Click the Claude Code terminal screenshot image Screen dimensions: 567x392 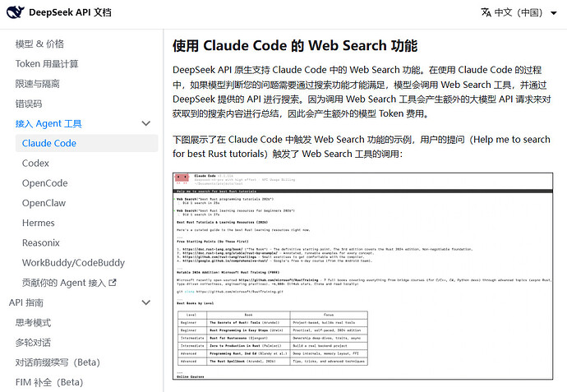(x=362, y=276)
